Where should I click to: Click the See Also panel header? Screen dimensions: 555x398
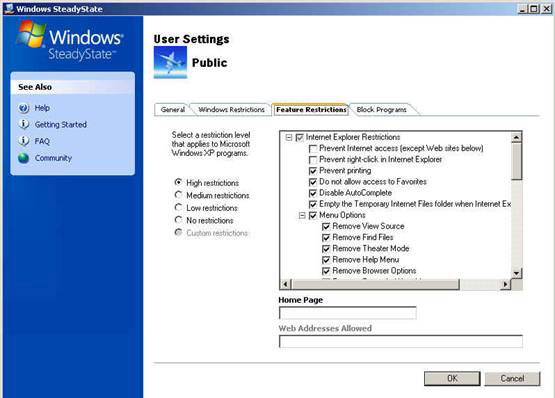(73, 87)
